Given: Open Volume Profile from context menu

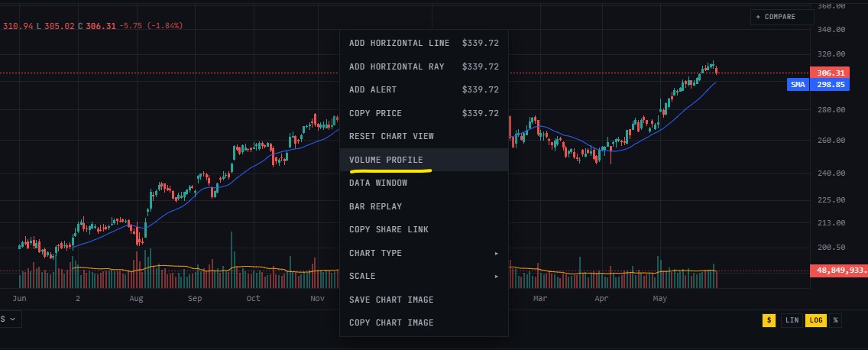Looking at the screenshot, I should point(423,160).
